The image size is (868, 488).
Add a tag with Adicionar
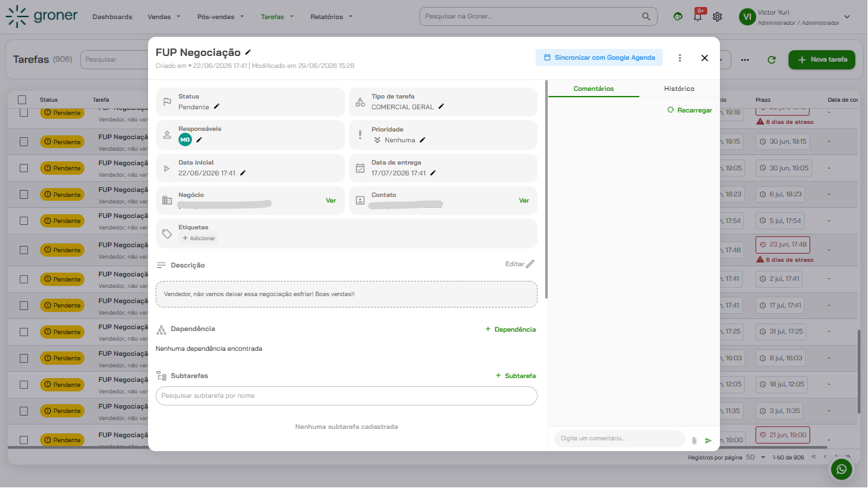tap(199, 238)
